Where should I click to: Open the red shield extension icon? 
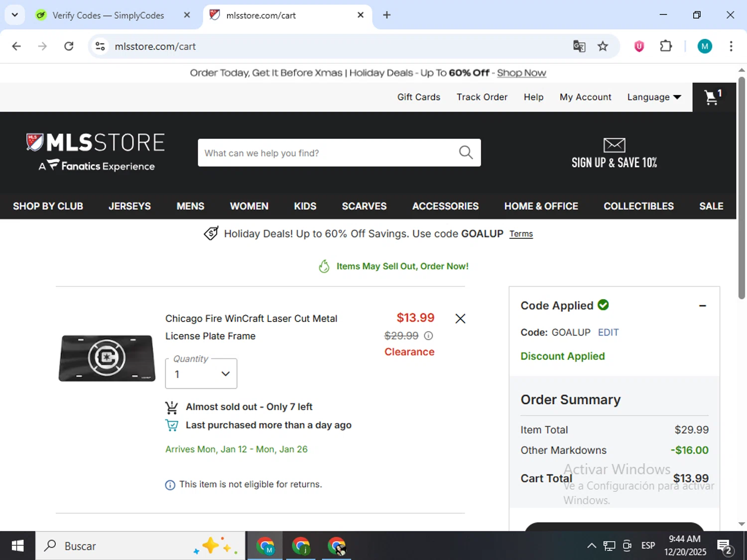(639, 46)
